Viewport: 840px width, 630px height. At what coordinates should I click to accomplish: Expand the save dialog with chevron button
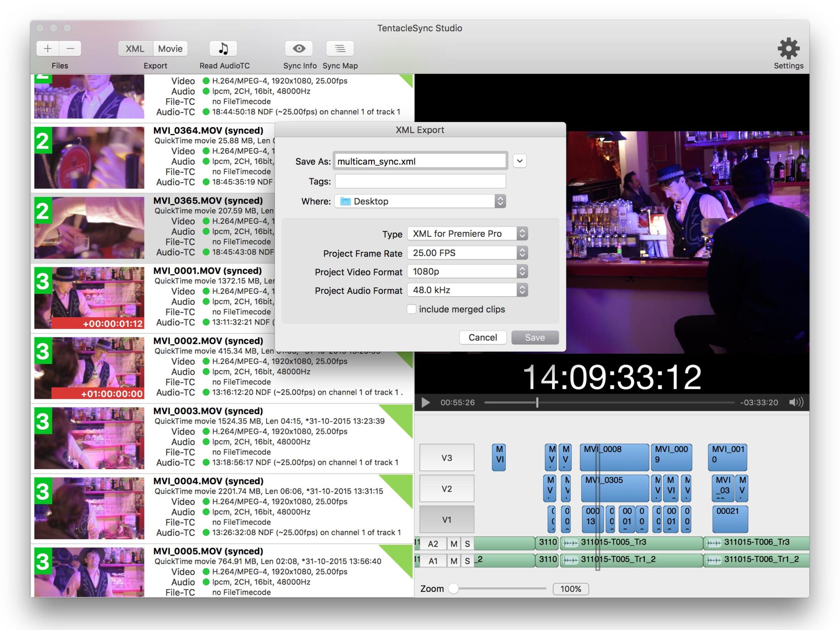520,161
